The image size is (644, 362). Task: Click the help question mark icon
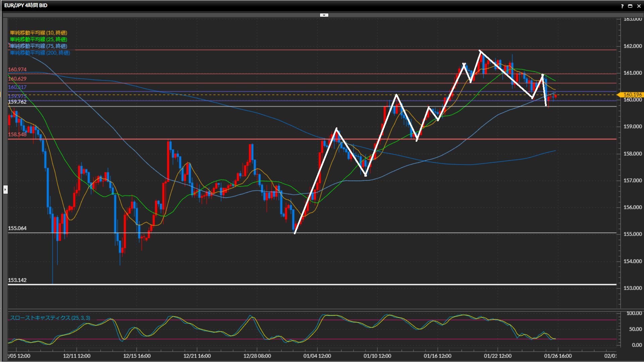point(622,6)
